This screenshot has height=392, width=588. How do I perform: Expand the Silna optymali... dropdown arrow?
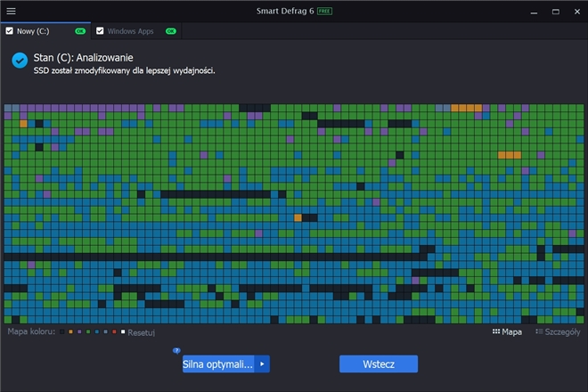pyautogui.click(x=262, y=363)
